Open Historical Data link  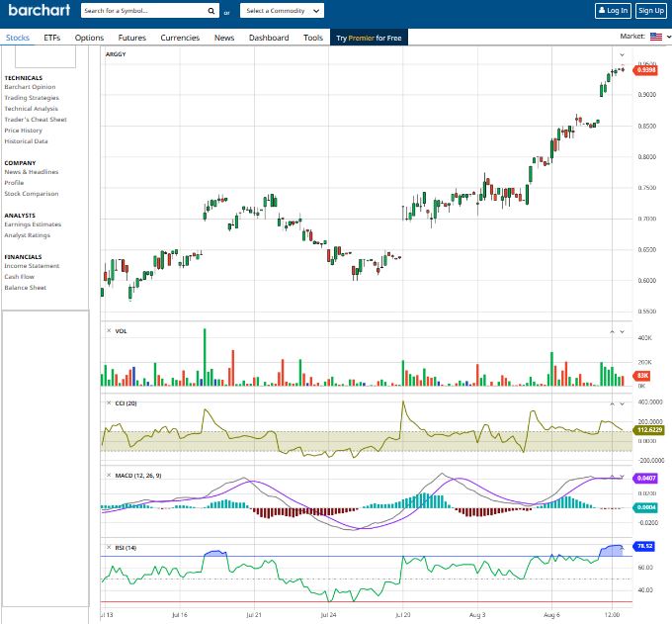click(x=26, y=140)
